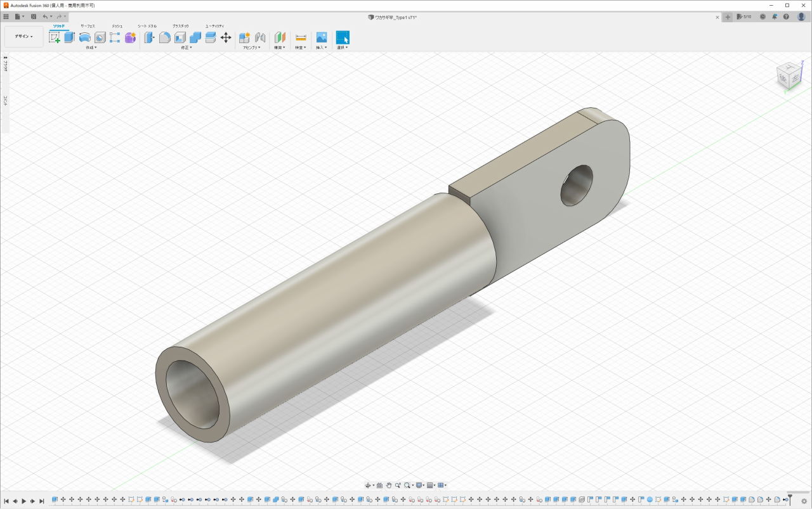812x509 pixels.
Task: Select the Shell tool
Action: 180,37
